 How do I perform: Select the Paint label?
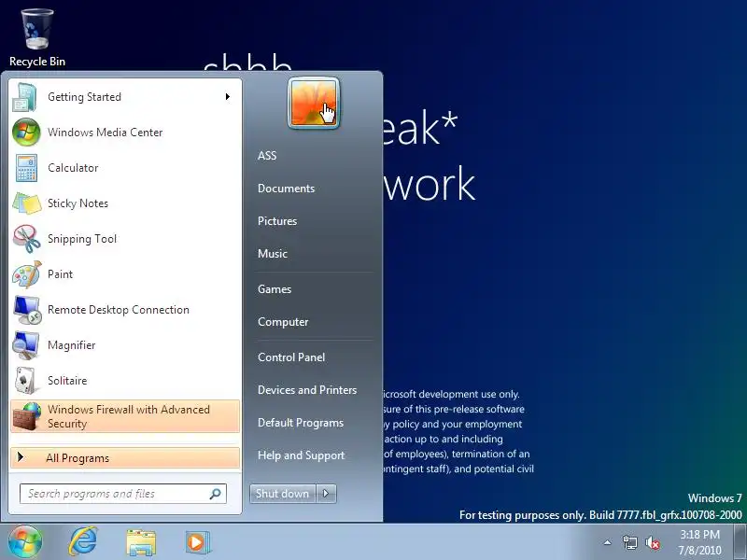click(60, 274)
